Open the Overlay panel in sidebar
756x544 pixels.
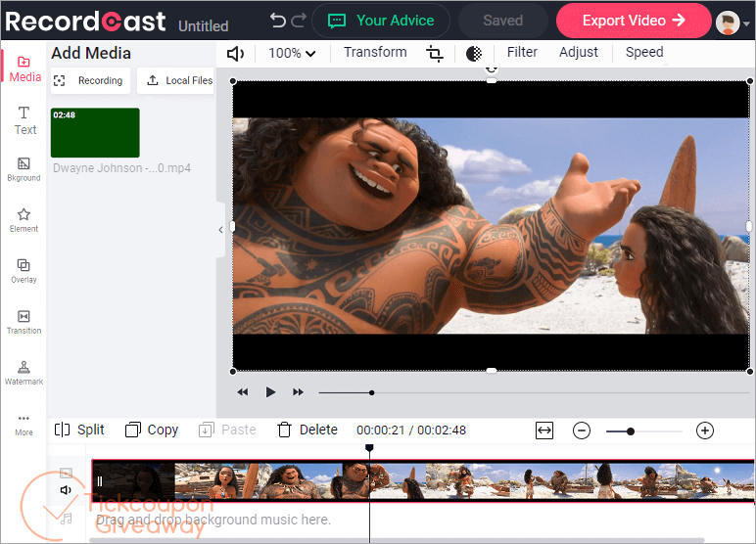click(24, 271)
